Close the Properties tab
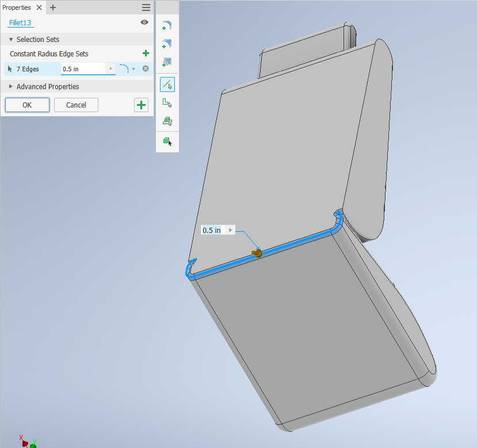Viewport: 477px width, 448px height. (x=39, y=7)
